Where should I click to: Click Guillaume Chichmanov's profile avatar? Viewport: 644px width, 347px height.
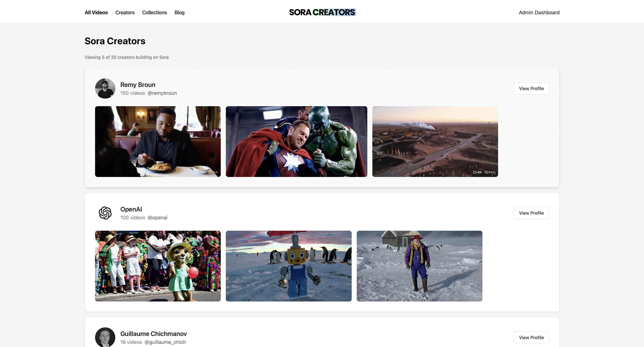pos(105,337)
